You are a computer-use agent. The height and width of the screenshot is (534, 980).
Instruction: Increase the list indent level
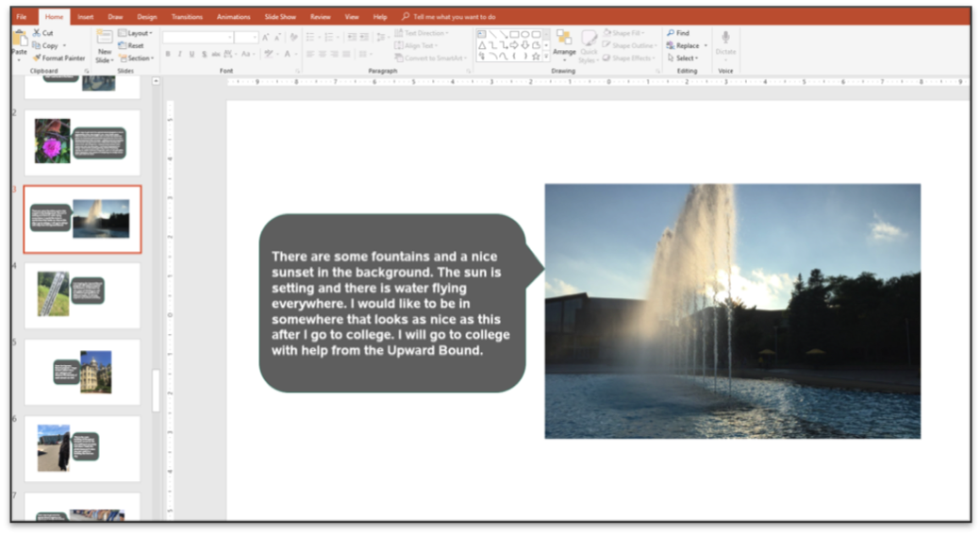(x=364, y=38)
